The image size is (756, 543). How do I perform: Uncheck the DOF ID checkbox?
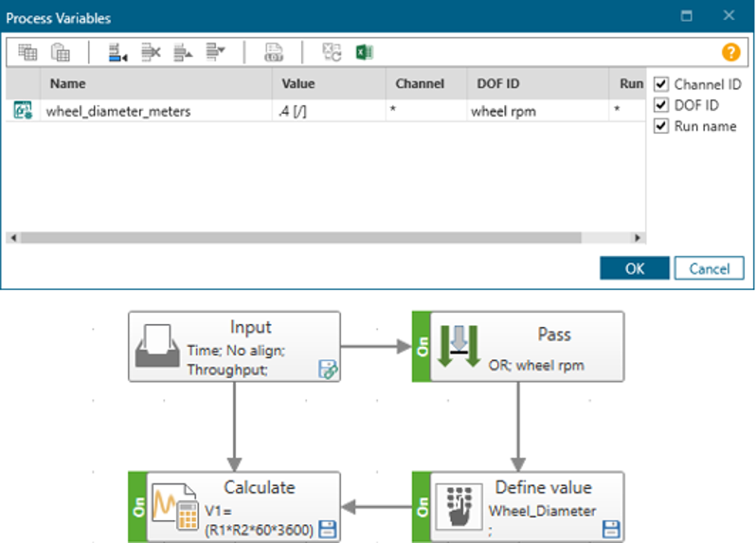661,105
